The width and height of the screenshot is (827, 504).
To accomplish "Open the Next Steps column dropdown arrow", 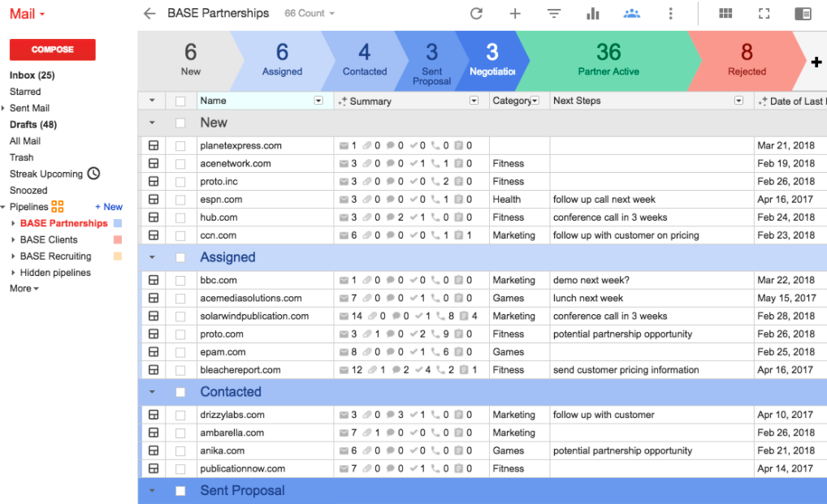I will click(x=738, y=100).
